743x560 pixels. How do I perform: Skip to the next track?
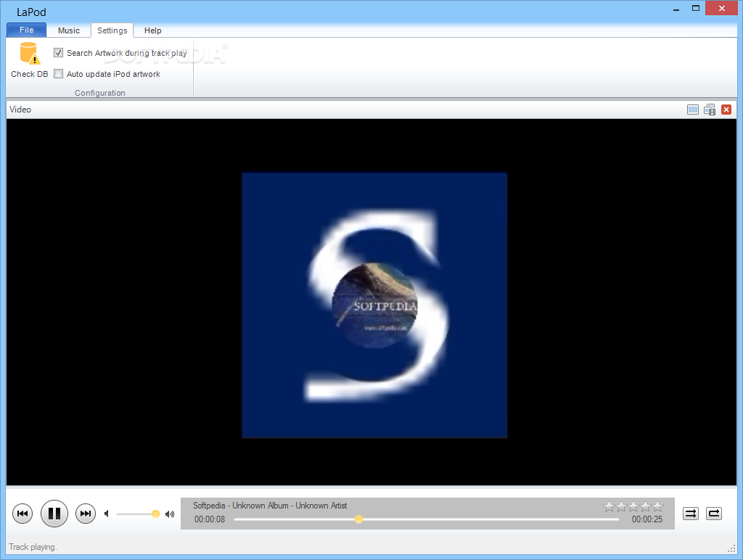pyautogui.click(x=86, y=514)
